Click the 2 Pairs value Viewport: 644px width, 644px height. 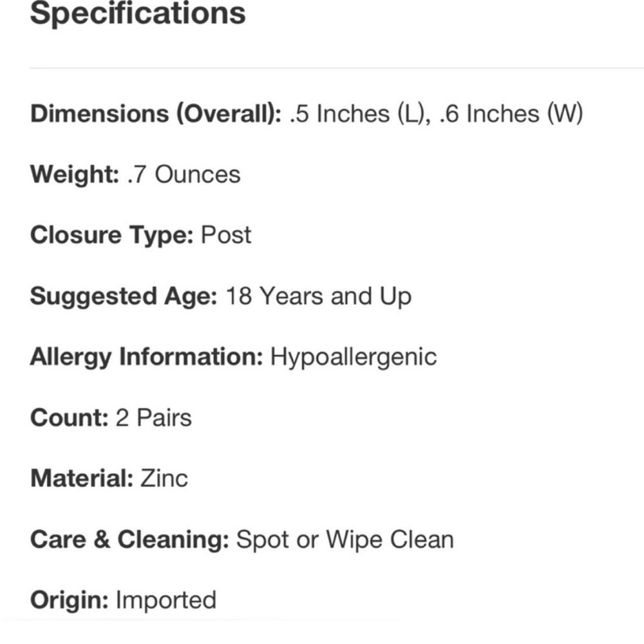154,418
